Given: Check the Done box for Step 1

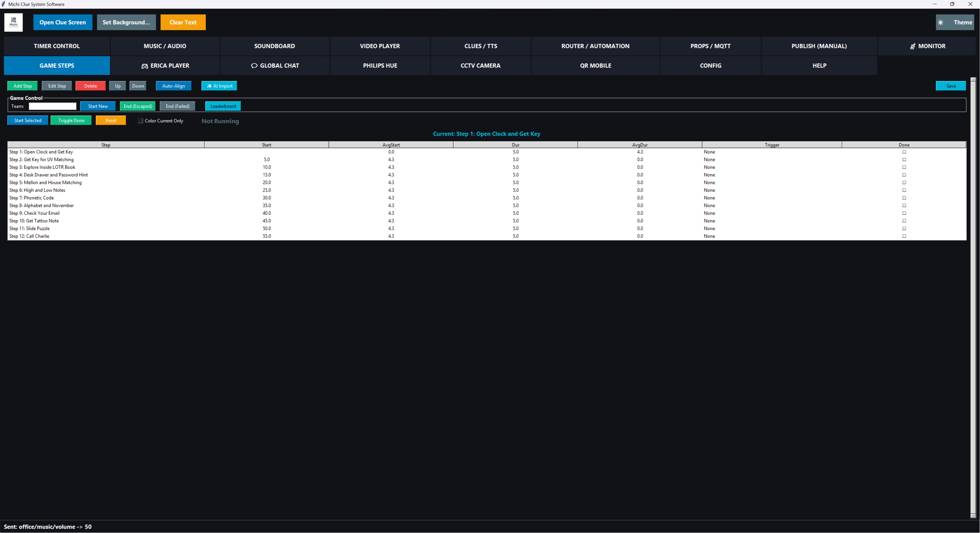Looking at the screenshot, I should (904, 152).
